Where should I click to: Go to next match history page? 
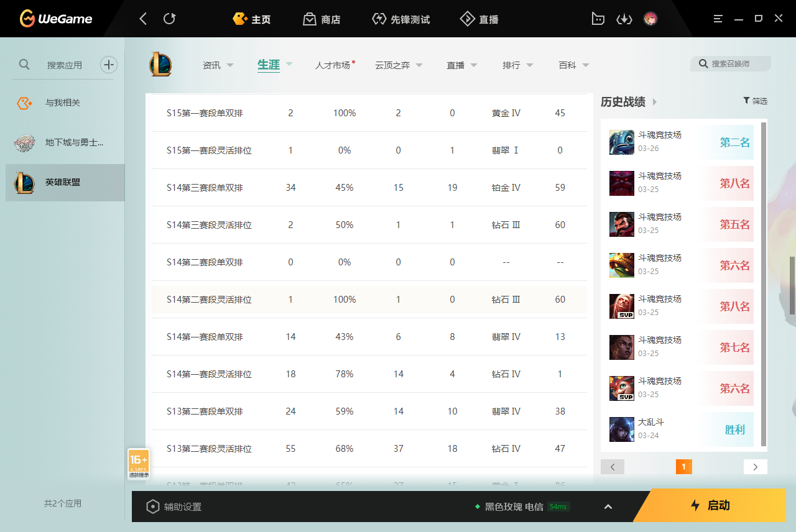click(756, 467)
